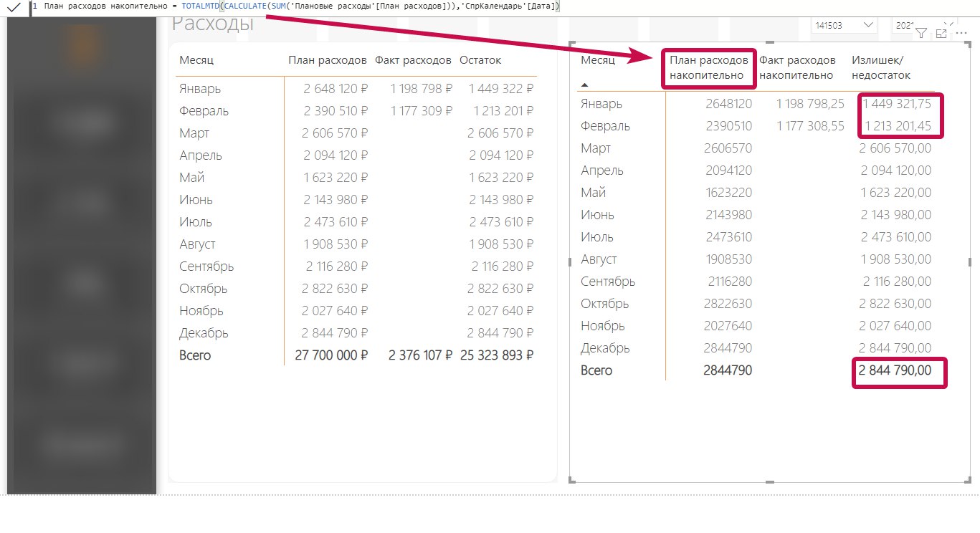
Task: Sort by Излишек/недостаток header
Action: click(881, 67)
